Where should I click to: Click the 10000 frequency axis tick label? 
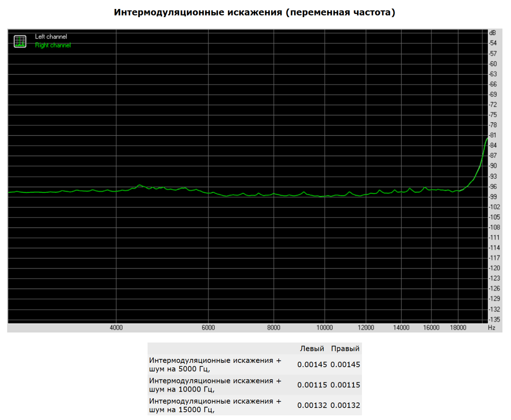324,328
